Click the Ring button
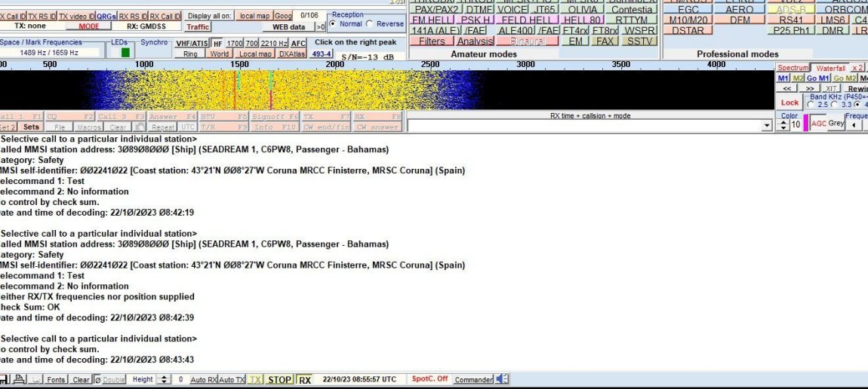Viewport: 868px width, 389px height. coord(190,54)
